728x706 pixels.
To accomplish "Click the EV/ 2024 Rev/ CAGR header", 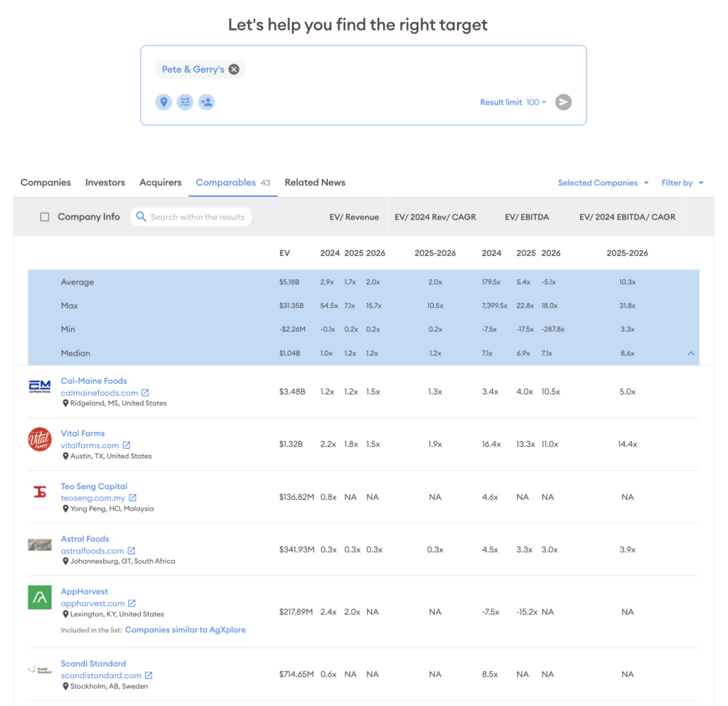I will 435,217.
